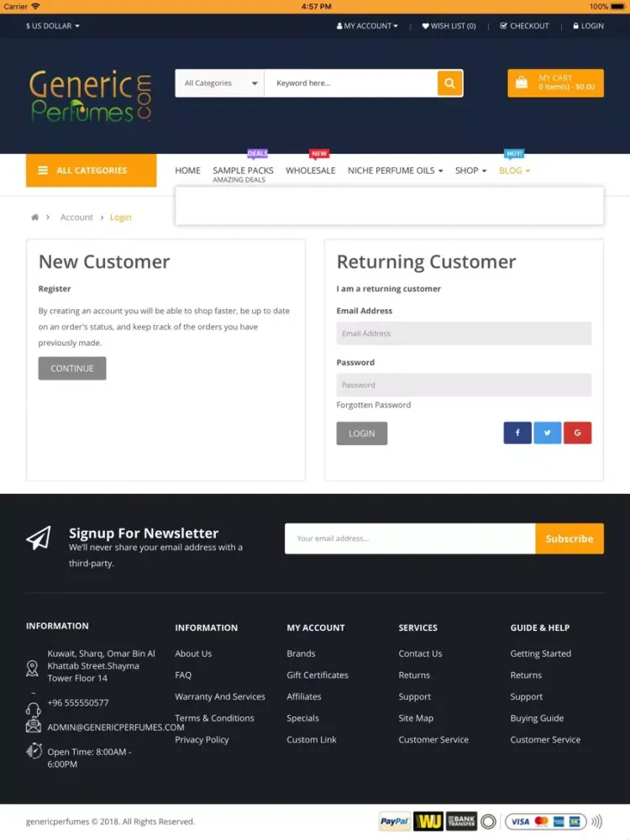Click the headset phone icon in footer
630x840 pixels.
tap(34, 710)
